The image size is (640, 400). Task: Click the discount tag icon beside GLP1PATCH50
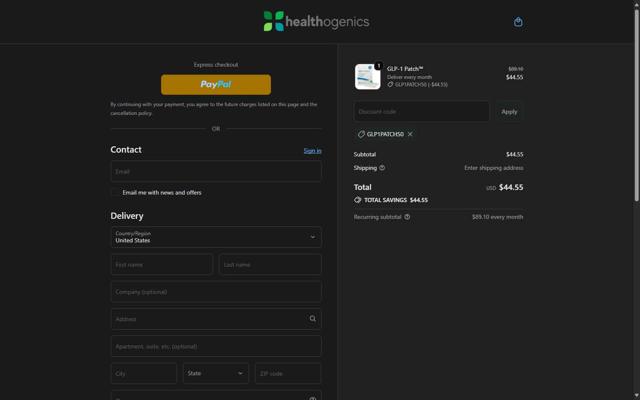click(361, 134)
